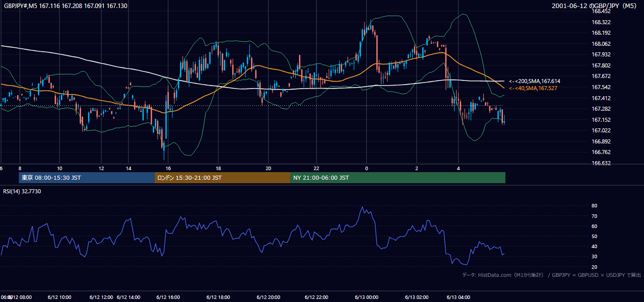Click the hour label 0 under the price chart
This screenshot has height=302, width=644.
coord(367,168)
